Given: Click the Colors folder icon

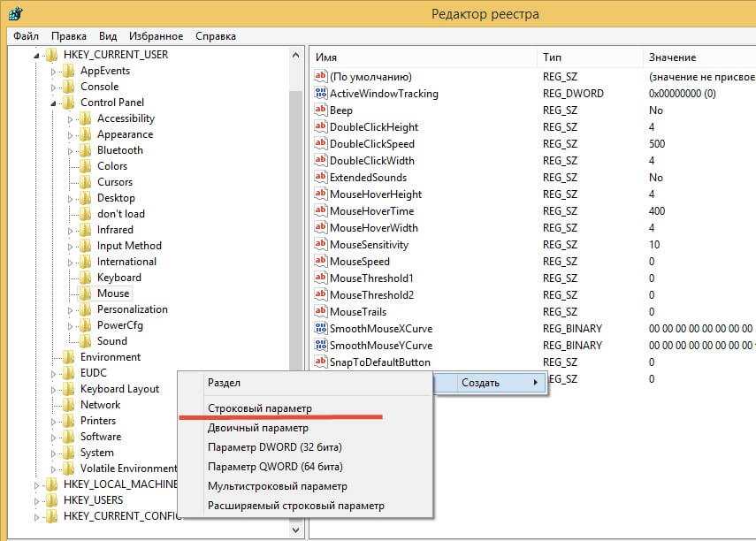Looking at the screenshot, I should pos(85,166).
